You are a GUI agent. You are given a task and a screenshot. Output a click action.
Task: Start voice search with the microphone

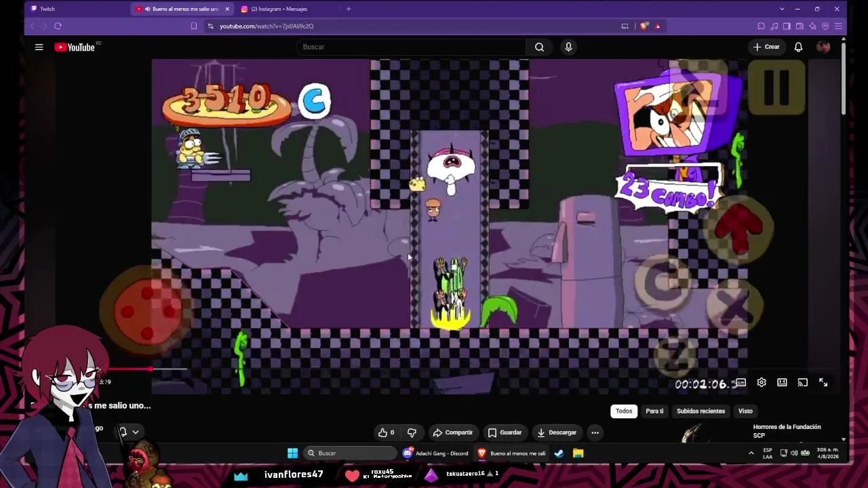point(568,47)
